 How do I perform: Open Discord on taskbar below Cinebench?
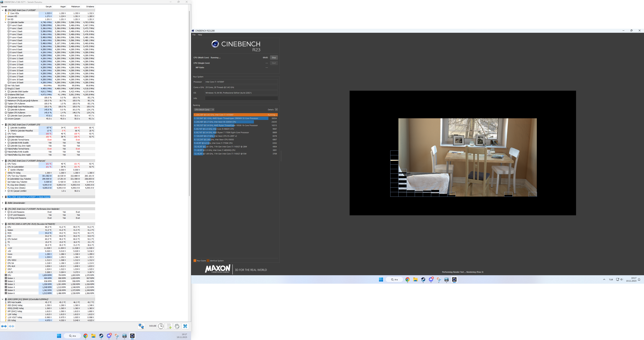pyautogui.click(x=431, y=280)
